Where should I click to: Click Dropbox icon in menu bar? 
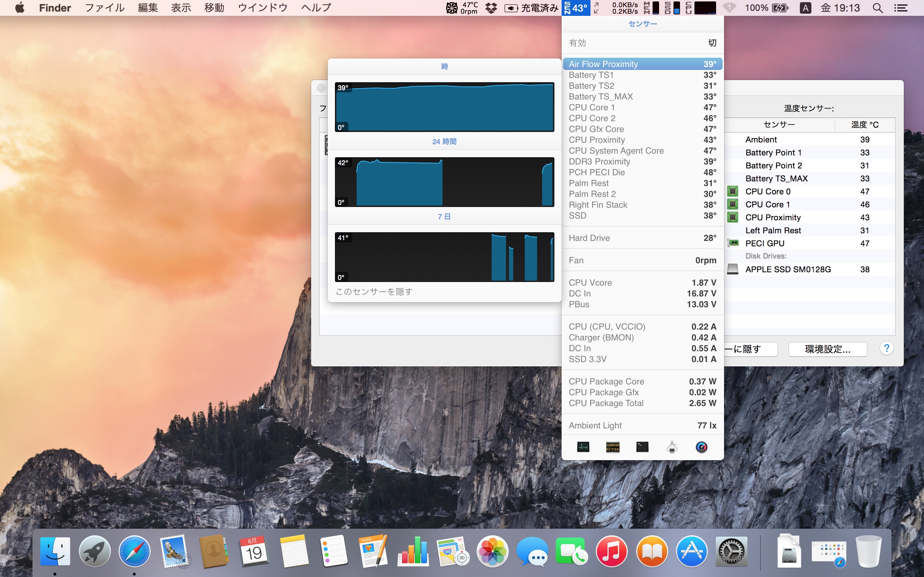[491, 8]
